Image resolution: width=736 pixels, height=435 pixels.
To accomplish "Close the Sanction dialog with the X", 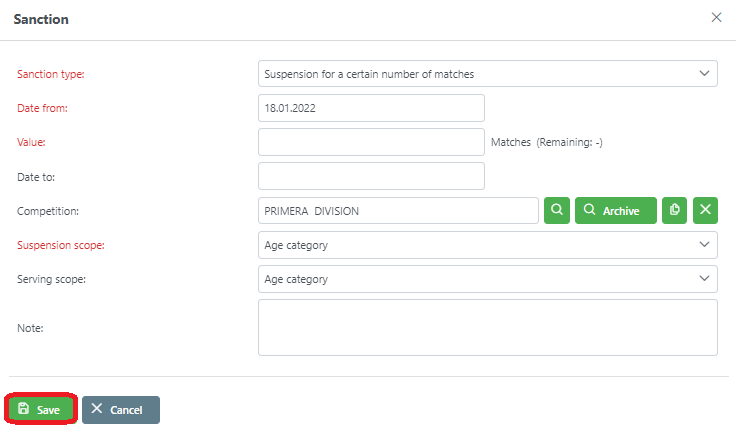I will click(x=716, y=18).
